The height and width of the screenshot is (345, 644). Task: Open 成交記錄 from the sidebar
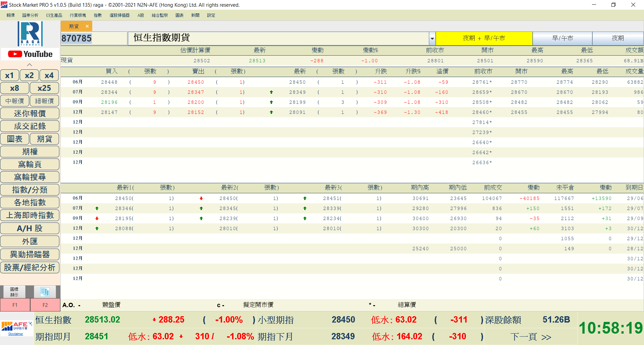[x=30, y=126]
